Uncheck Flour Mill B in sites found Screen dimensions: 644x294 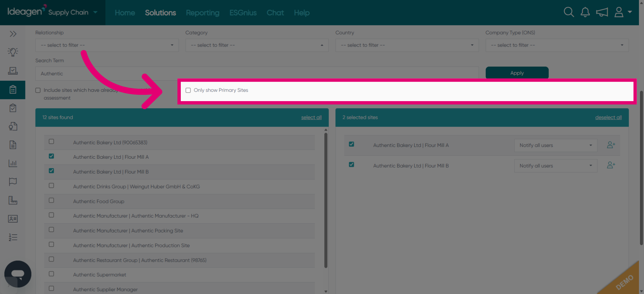click(51, 171)
